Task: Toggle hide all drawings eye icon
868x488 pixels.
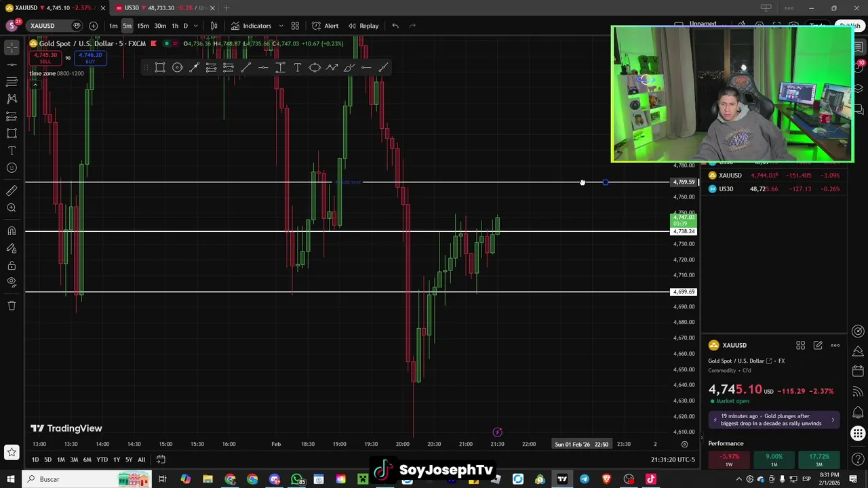Action: (x=12, y=282)
